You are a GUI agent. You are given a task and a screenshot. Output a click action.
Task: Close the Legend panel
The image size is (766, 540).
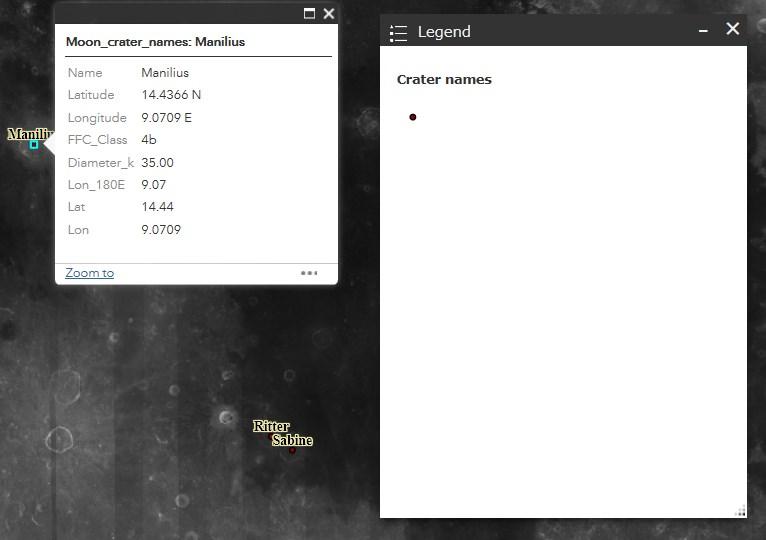coord(733,29)
